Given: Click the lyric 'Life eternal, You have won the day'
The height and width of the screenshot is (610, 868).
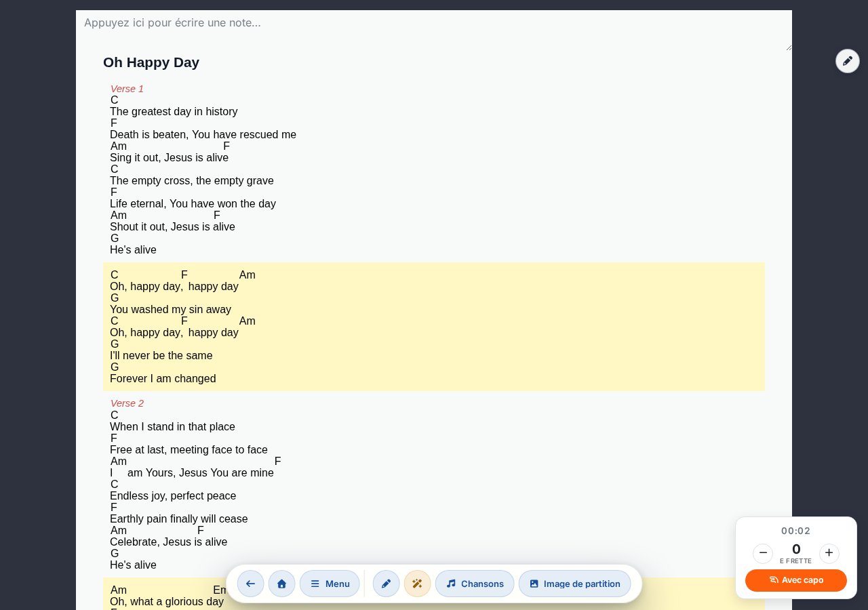Looking at the screenshot, I should (x=193, y=204).
